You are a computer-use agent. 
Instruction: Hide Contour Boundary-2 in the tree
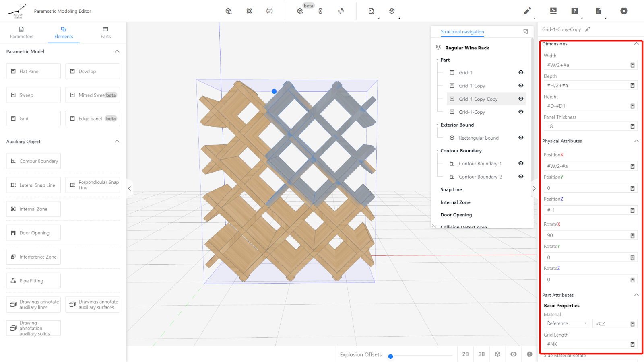[521, 177]
